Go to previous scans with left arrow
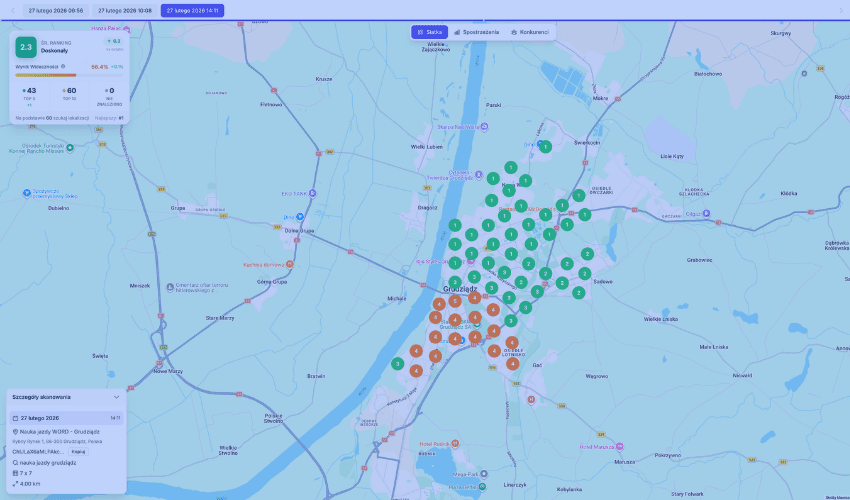Viewport: 850px width, 500px height. [x=11, y=10]
